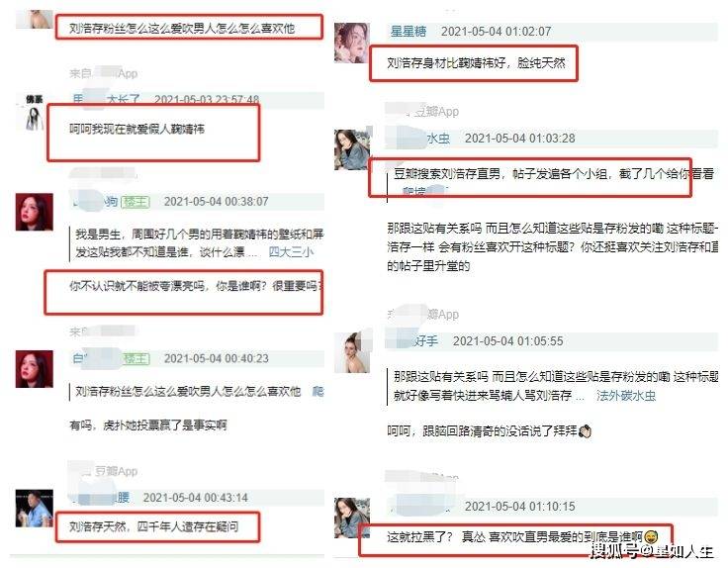This screenshot has width=728, height=568.
Task: Open the 四大三小 quoted user link
Action: [x=291, y=251]
